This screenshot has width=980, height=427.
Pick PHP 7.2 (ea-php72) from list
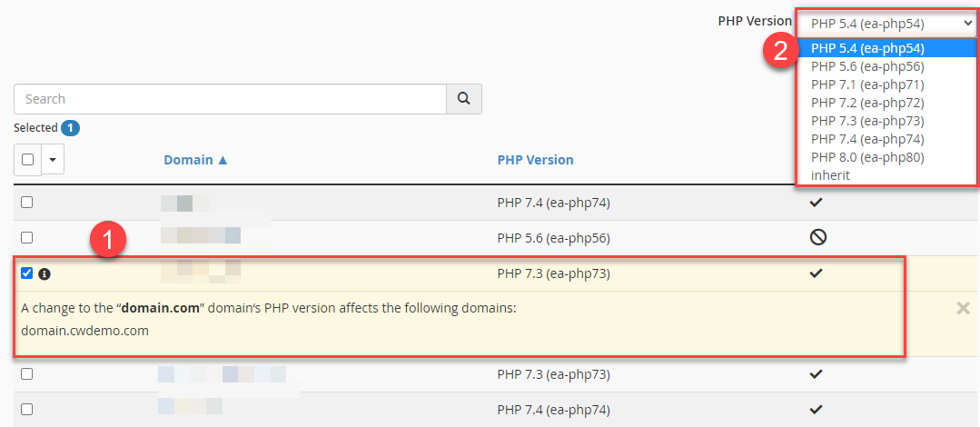pyautogui.click(x=867, y=103)
